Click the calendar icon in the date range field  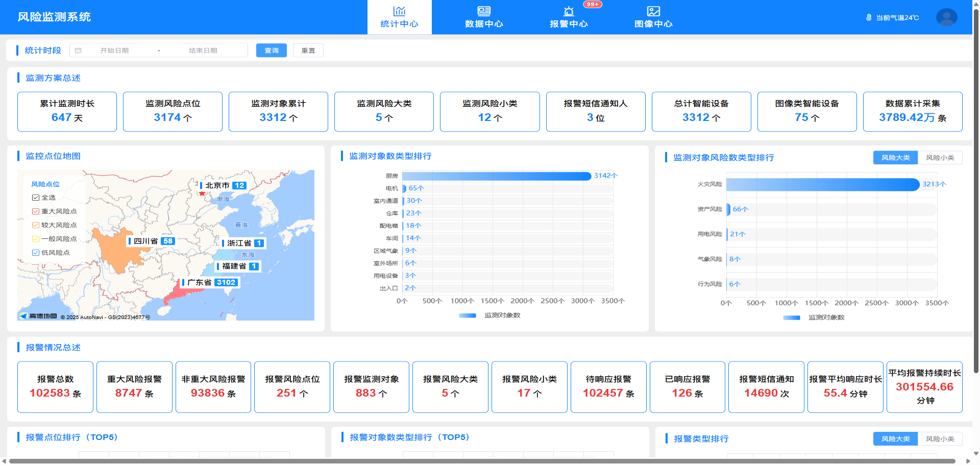78,51
